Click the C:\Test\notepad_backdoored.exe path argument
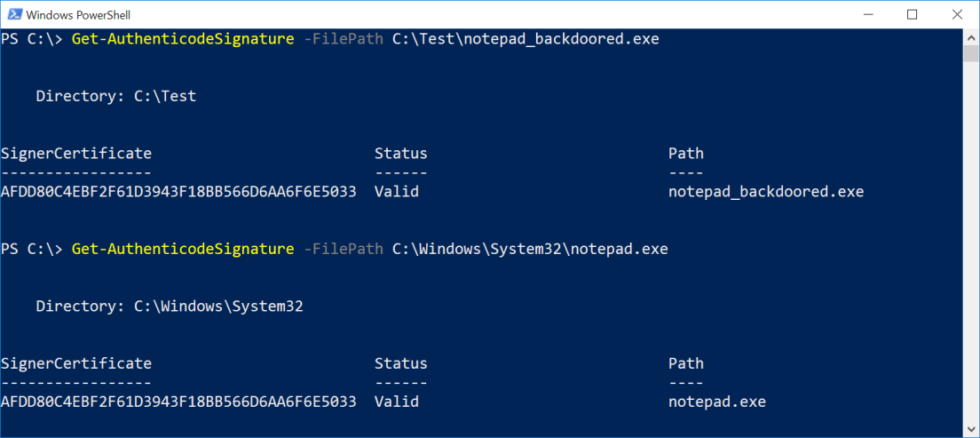The width and height of the screenshot is (980, 438). 526,39
